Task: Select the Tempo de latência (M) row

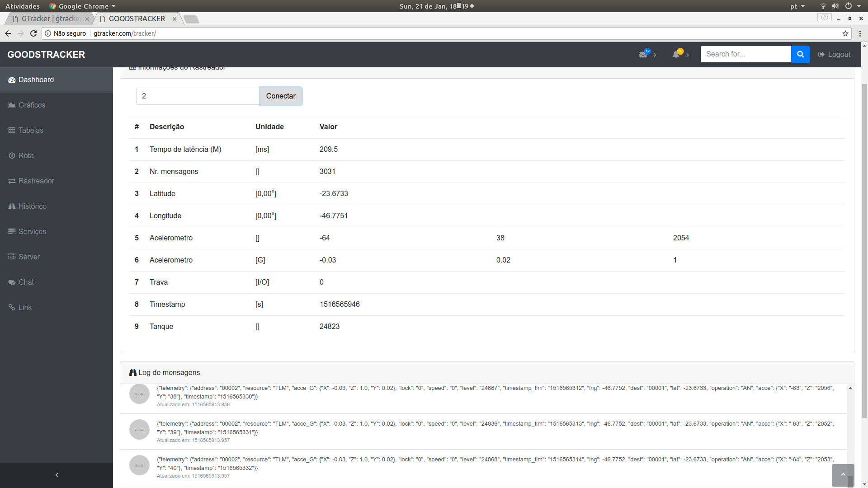Action: 487,150
